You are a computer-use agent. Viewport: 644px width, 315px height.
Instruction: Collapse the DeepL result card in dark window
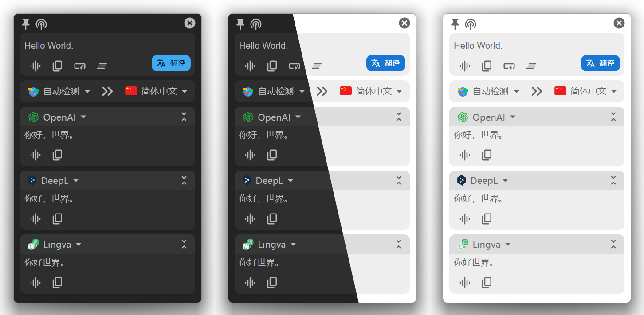tap(184, 180)
